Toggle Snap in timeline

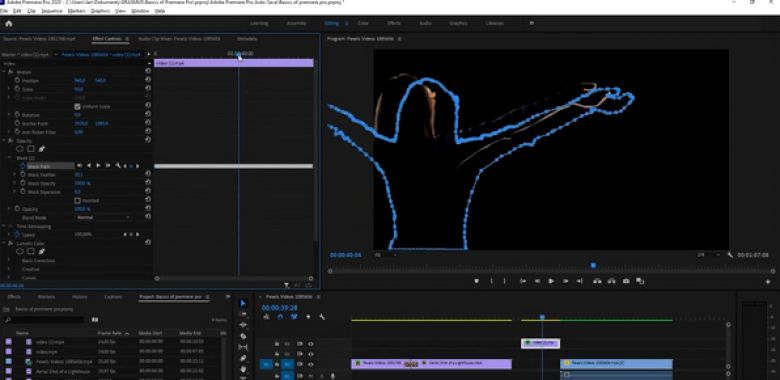280,317
